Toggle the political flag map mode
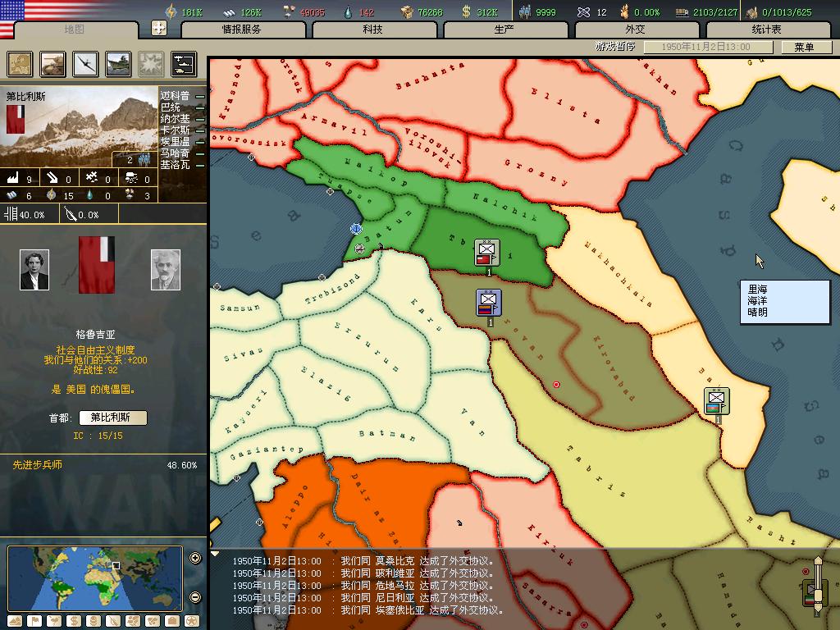The width and height of the screenshot is (840, 630). 34,621
